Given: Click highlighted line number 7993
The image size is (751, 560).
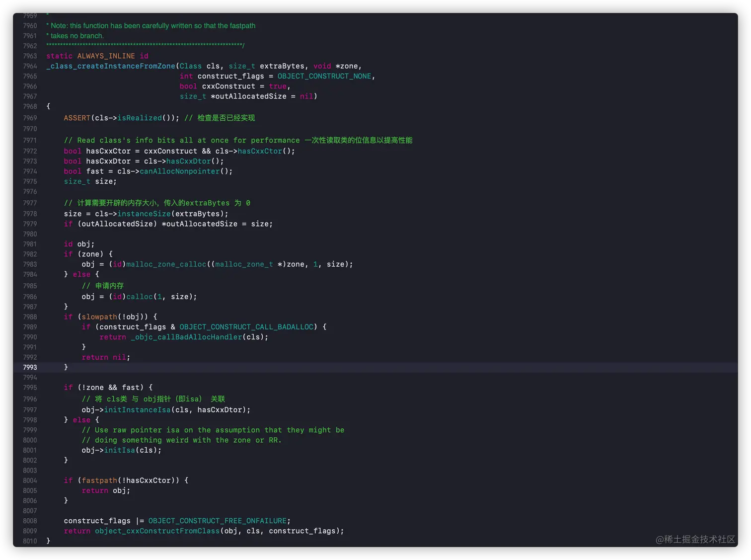Looking at the screenshot, I should pyautogui.click(x=30, y=367).
